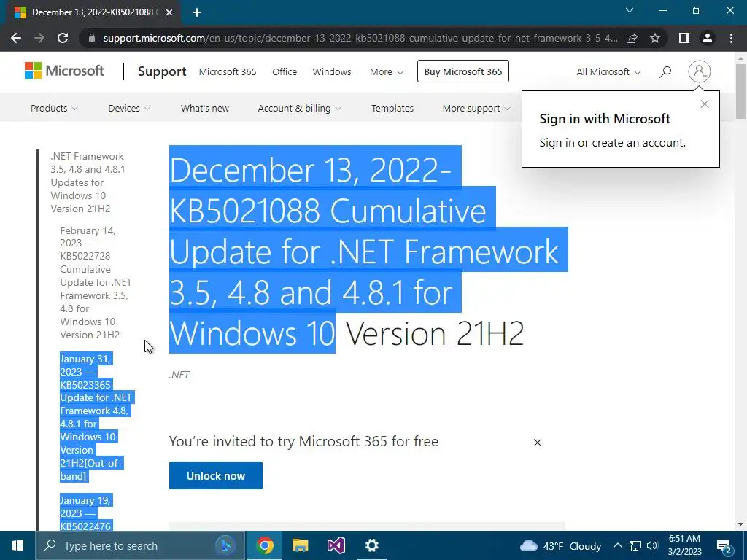Click the address bar URL

(360, 38)
